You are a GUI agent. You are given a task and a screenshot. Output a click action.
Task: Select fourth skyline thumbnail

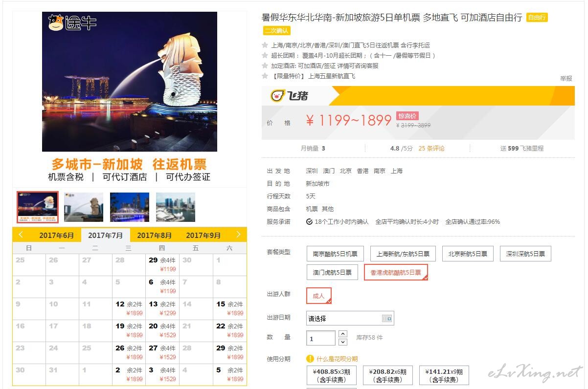point(176,207)
